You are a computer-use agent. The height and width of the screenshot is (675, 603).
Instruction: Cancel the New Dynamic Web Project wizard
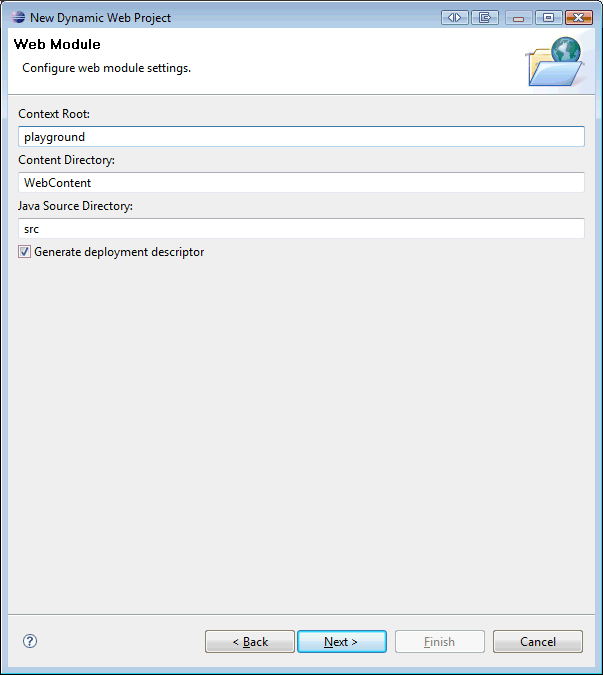[538, 641]
